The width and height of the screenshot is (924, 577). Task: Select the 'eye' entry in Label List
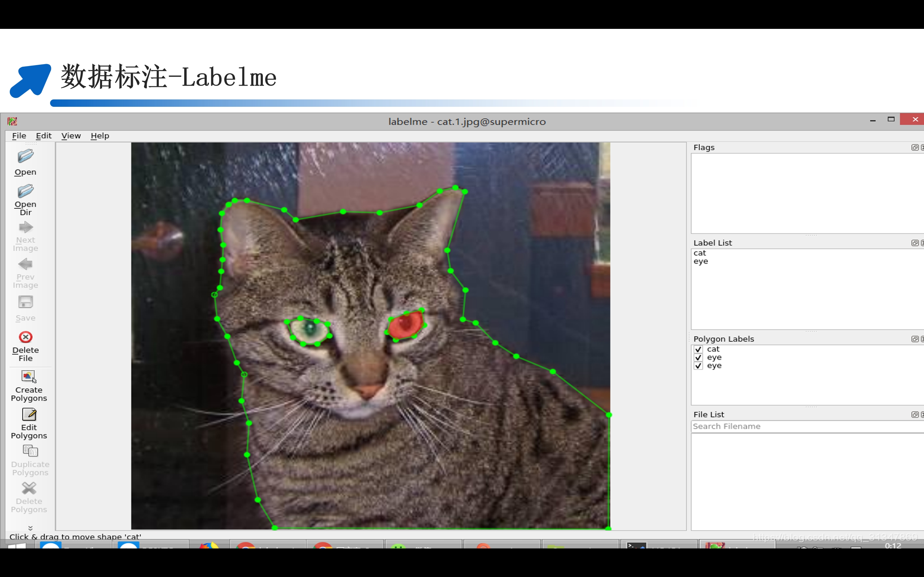(701, 261)
